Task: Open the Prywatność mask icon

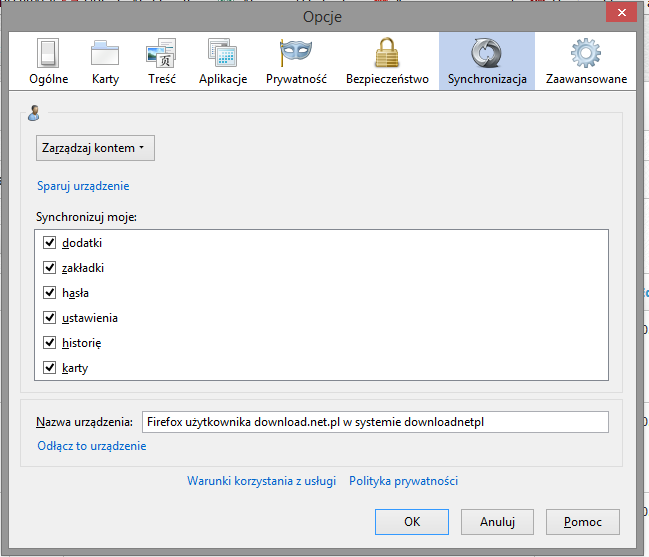Action: (296, 52)
